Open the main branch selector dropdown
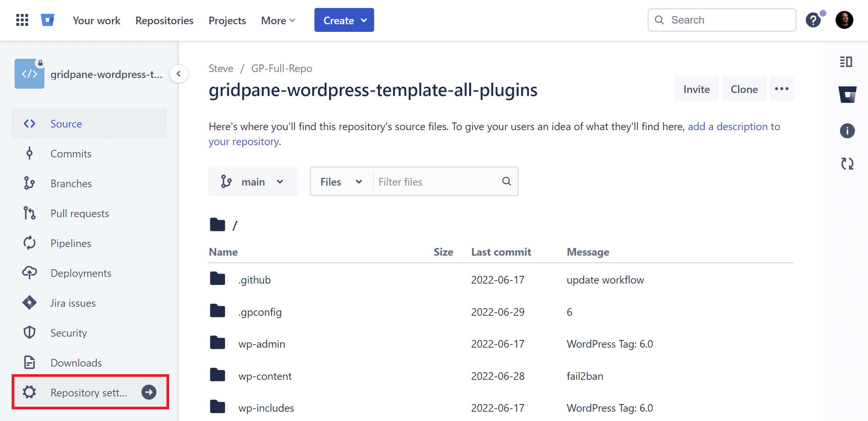Screen dimensions: 868x421 [253, 182]
